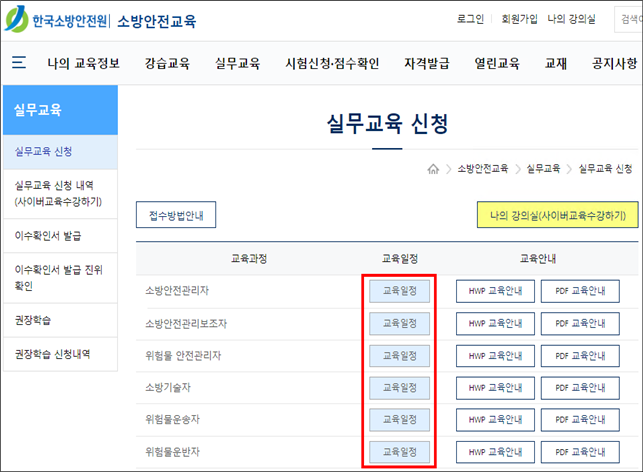Click the 한국소방안전원 logo

click(x=56, y=20)
